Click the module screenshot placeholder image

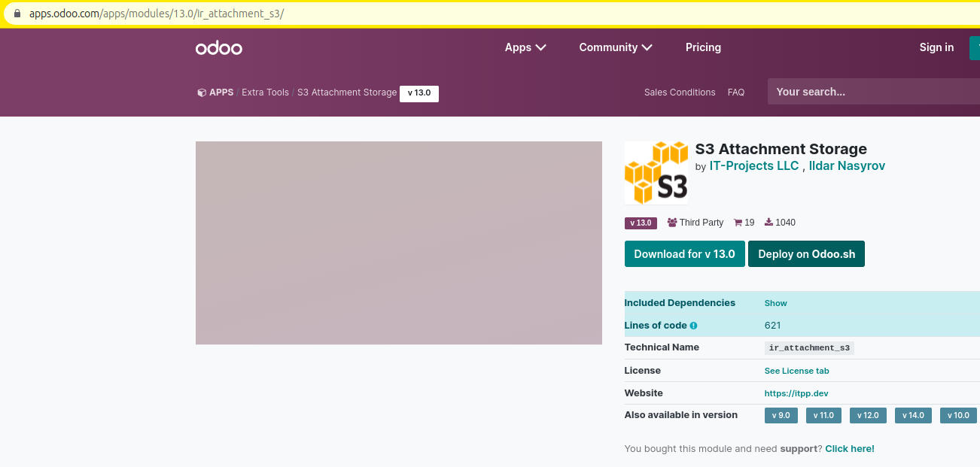tap(398, 243)
